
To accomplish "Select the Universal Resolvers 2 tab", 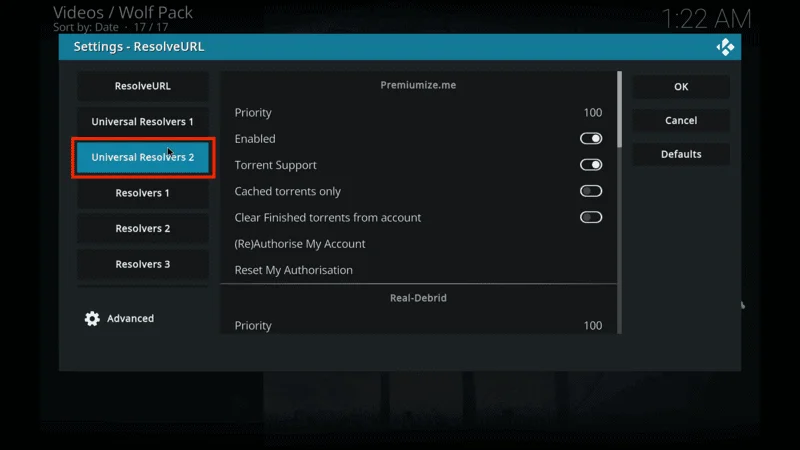I will [142, 158].
